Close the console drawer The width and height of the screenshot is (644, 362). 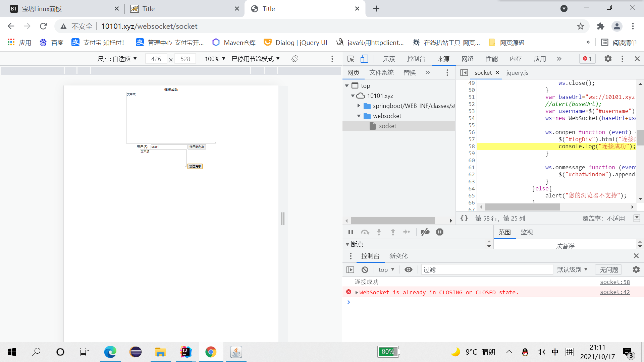636,256
